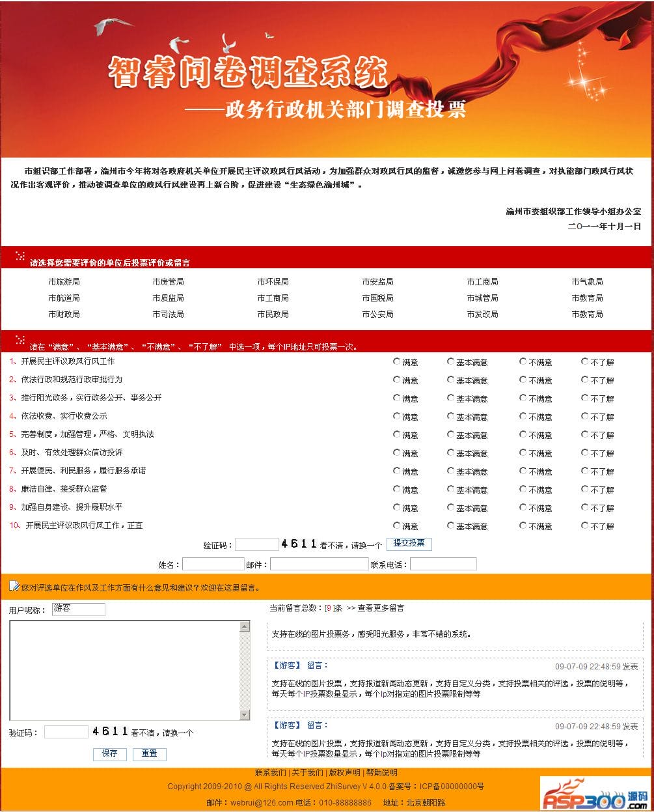
Task: Select 不满意 for question 5 完善制度
Action: (x=523, y=434)
